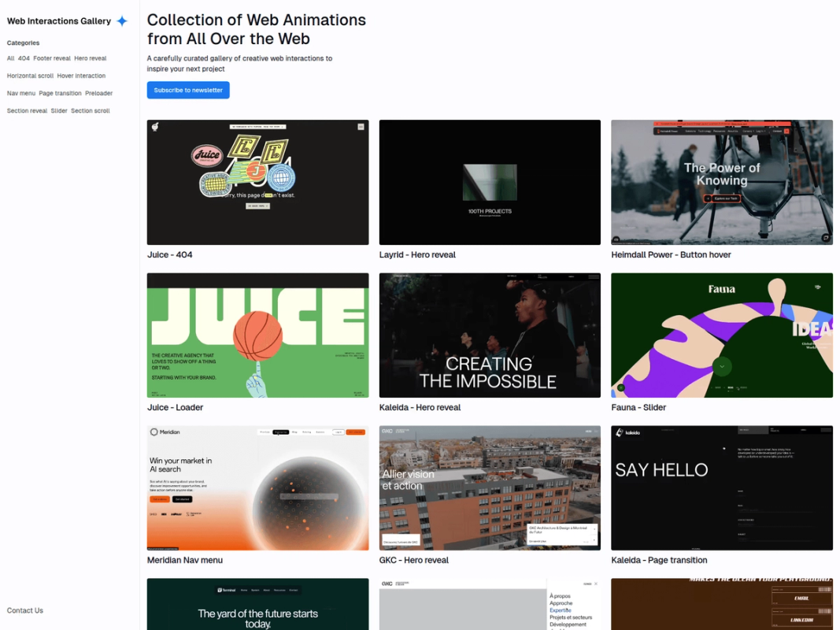Open the Fauna Slider thumbnail
Image resolution: width=840 pixels, height=630 pixels.
(722, 335)
